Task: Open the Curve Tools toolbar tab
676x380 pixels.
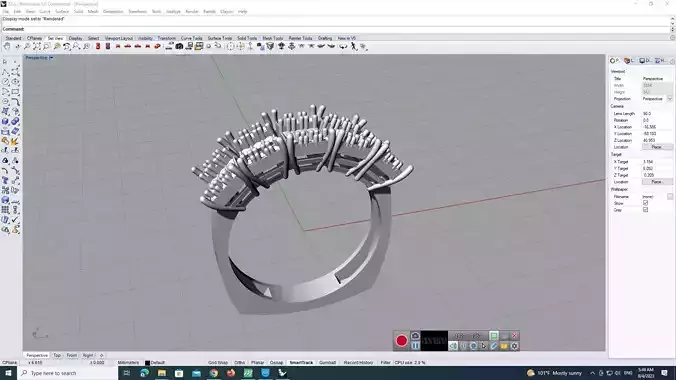Action: click(191, 38)
